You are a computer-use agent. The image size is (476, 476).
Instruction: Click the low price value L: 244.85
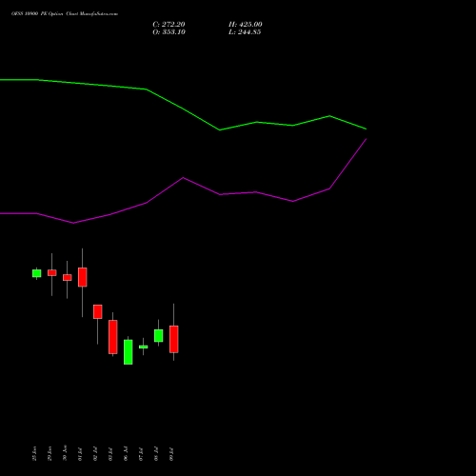(x=245, y=32)
